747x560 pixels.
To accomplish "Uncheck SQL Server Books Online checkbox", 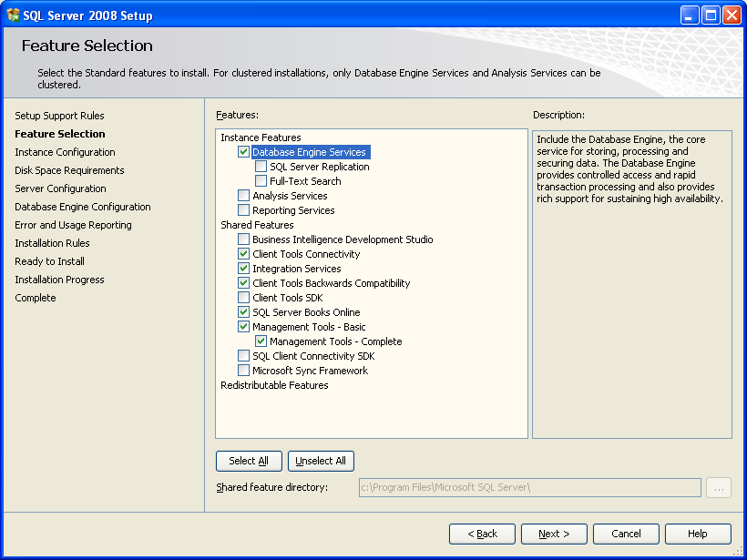I will [x=243, y=312].
